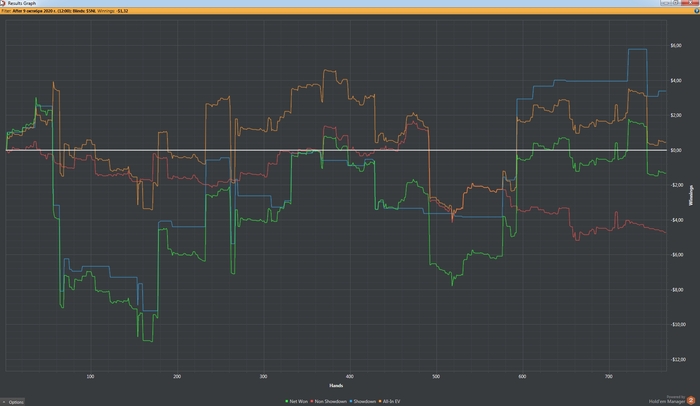
Task: Maximize the Results Graph window
Action: click(676, 3)
